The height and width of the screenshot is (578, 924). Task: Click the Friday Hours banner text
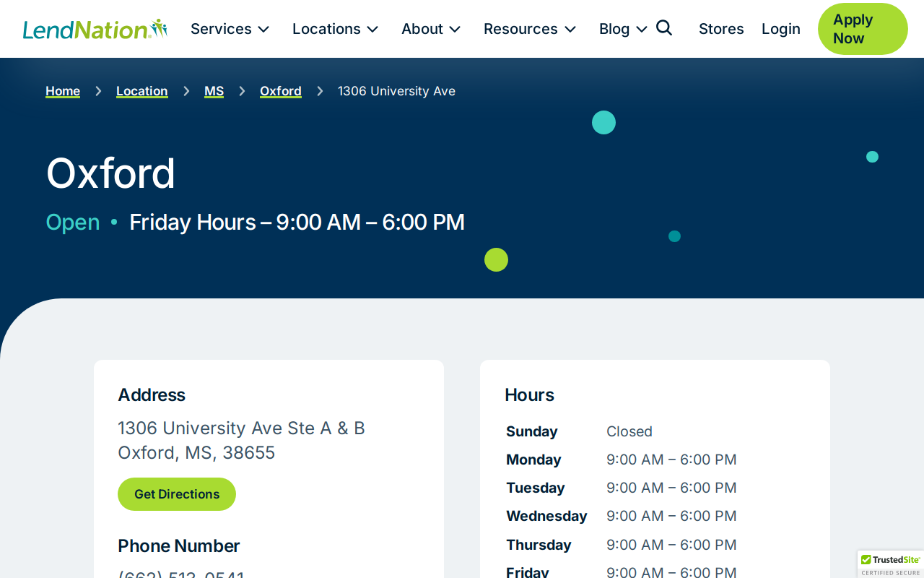tap(297, 222)
